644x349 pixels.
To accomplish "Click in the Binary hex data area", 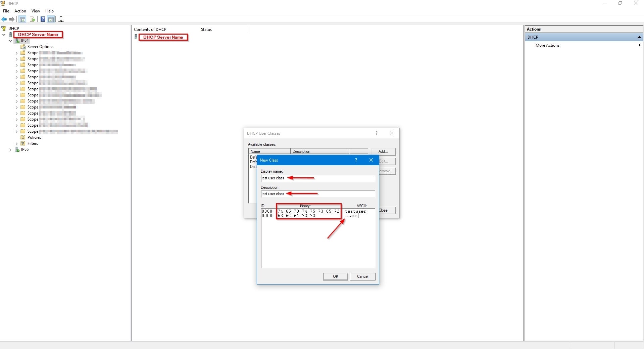I will pos(308,213).
